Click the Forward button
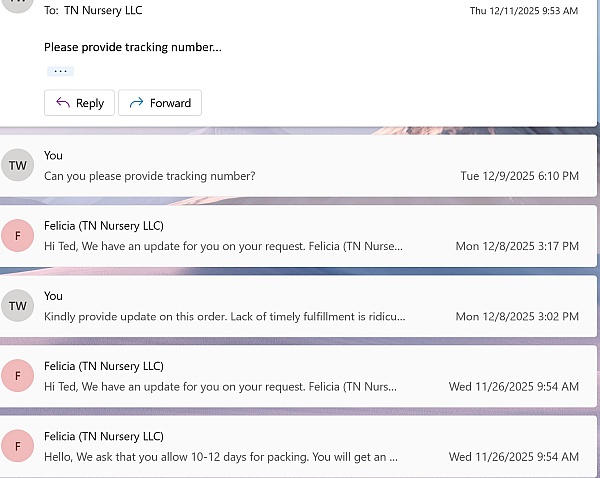Image resolution: width=600 pixels, height=478 pixels. click(160, 103)
